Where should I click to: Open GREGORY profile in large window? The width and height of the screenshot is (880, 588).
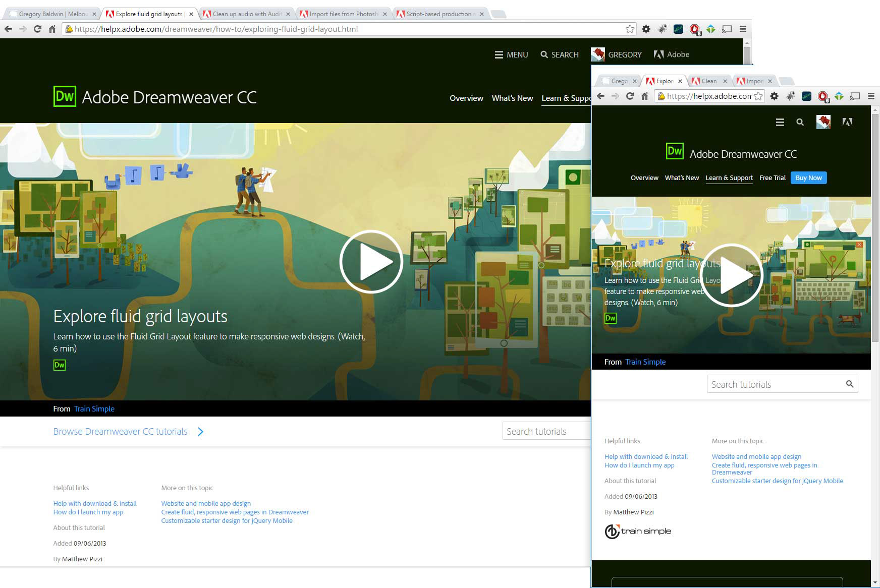coord(616,54)
